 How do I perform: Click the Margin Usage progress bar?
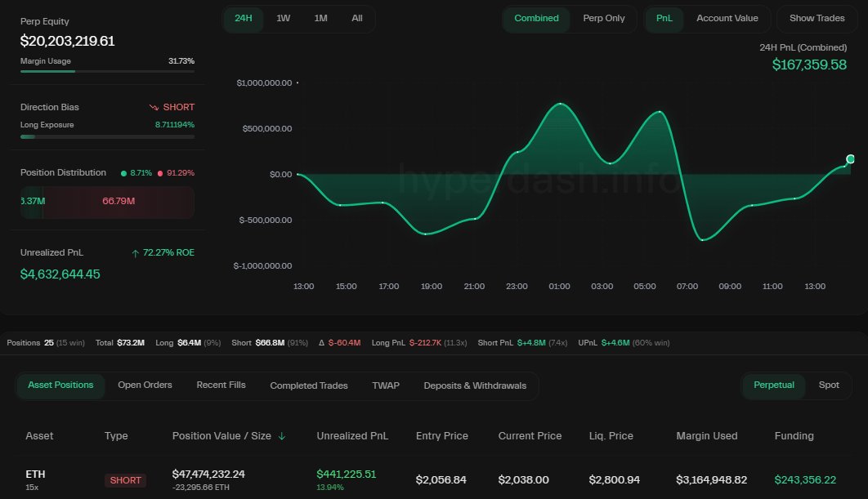107,71
